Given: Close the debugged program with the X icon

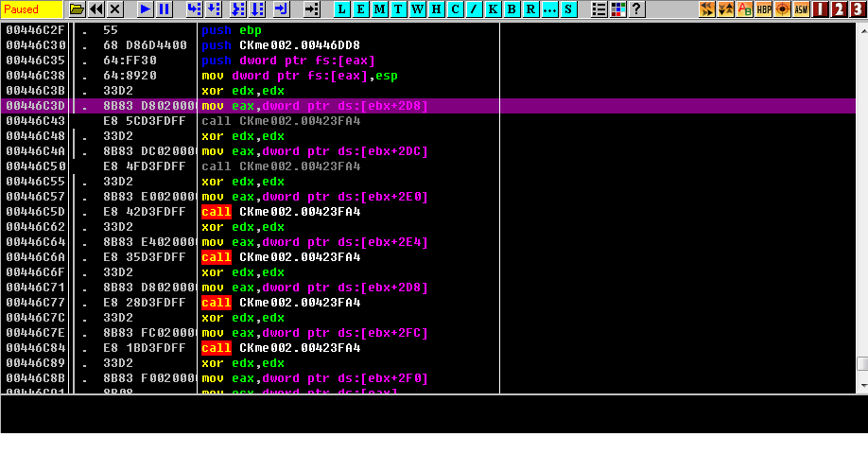Looking at the screenshot, I should tap(114, 9).
